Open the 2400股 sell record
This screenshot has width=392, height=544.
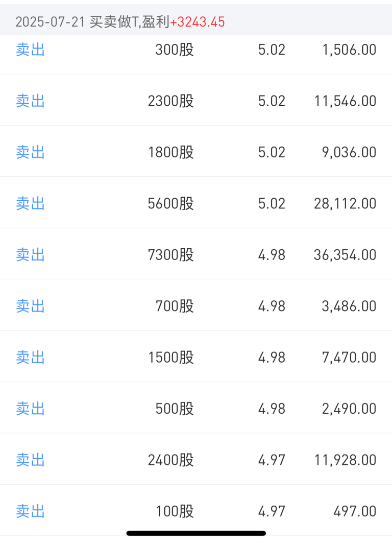196,460
